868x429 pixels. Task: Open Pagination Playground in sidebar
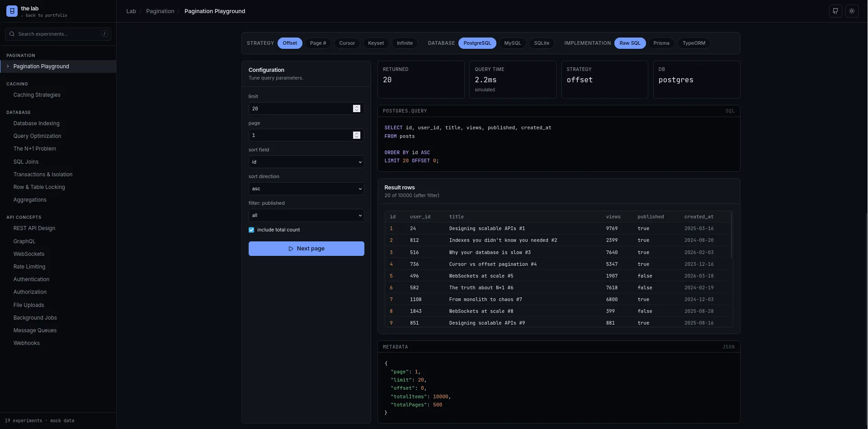(x=58, y=66)
